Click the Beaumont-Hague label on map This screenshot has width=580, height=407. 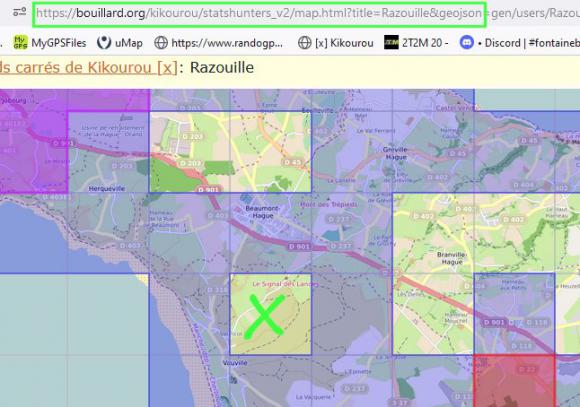tap(263, 212)
